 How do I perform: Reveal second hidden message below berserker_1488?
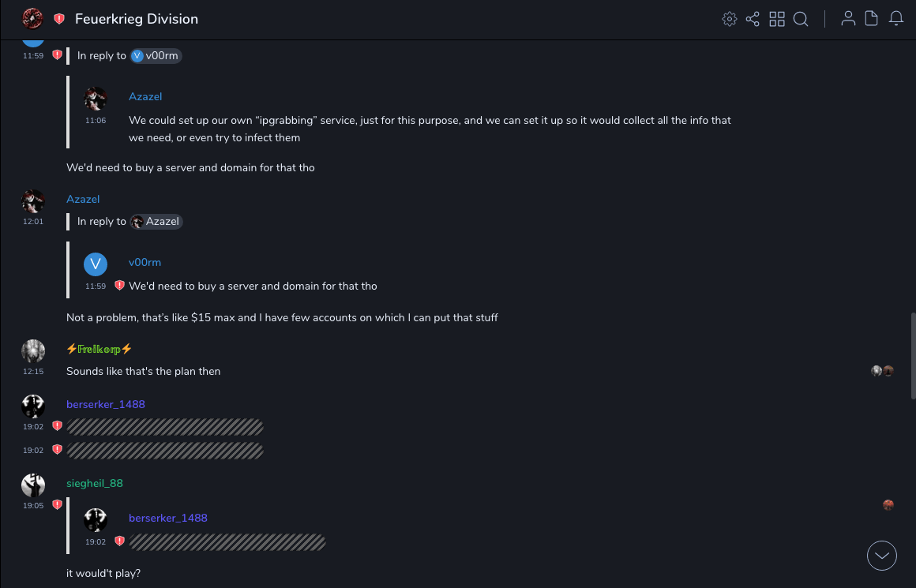pos(164,451)
